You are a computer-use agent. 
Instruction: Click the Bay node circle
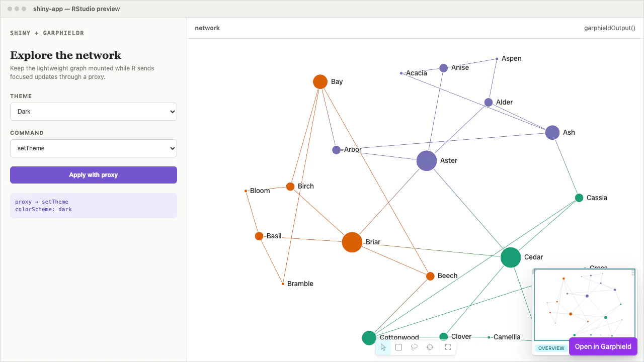pos(320,81)
